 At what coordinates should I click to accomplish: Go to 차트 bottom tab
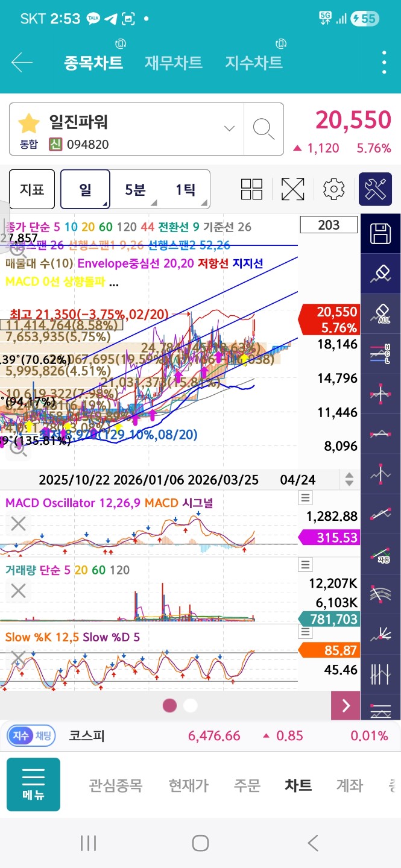click(298, 785)
